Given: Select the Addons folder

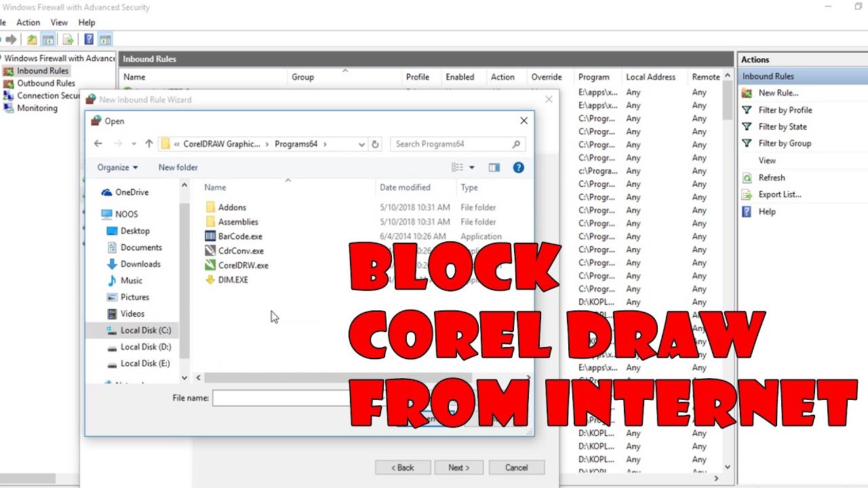Looking at the screenshot, I should pos(232,207).
